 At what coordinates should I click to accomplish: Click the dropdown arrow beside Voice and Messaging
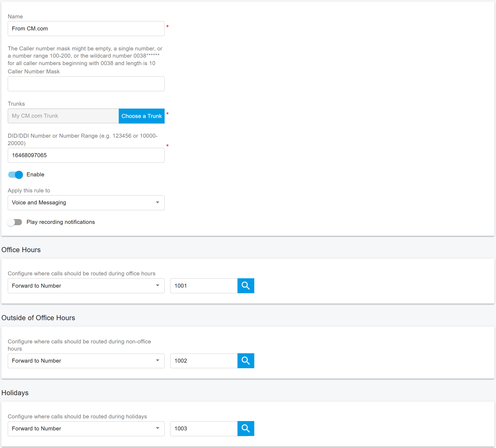[x=158, y=203]
